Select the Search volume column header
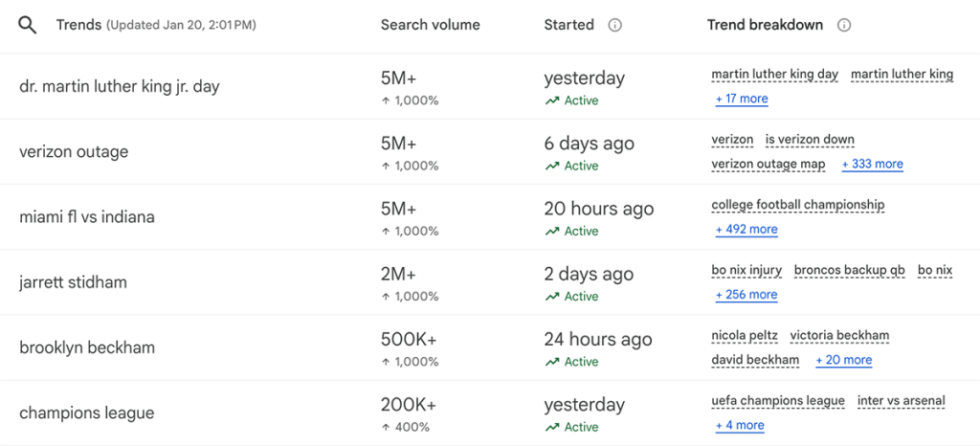Viewport: 980px width, 446px height. click(430, 25)
